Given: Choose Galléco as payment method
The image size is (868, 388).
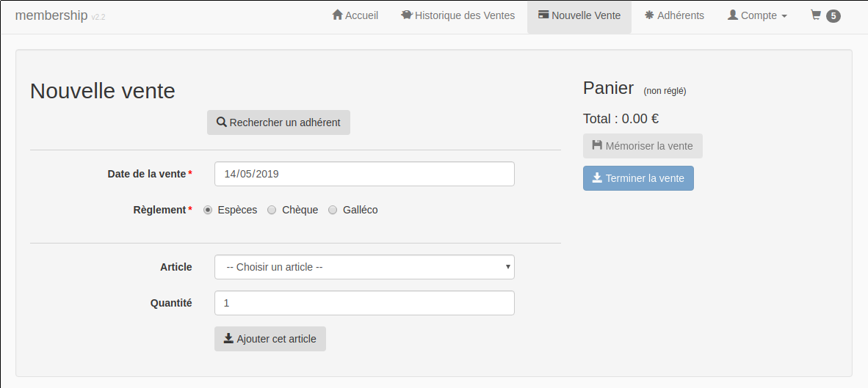Looking at the screenshot, I should 333,210.
